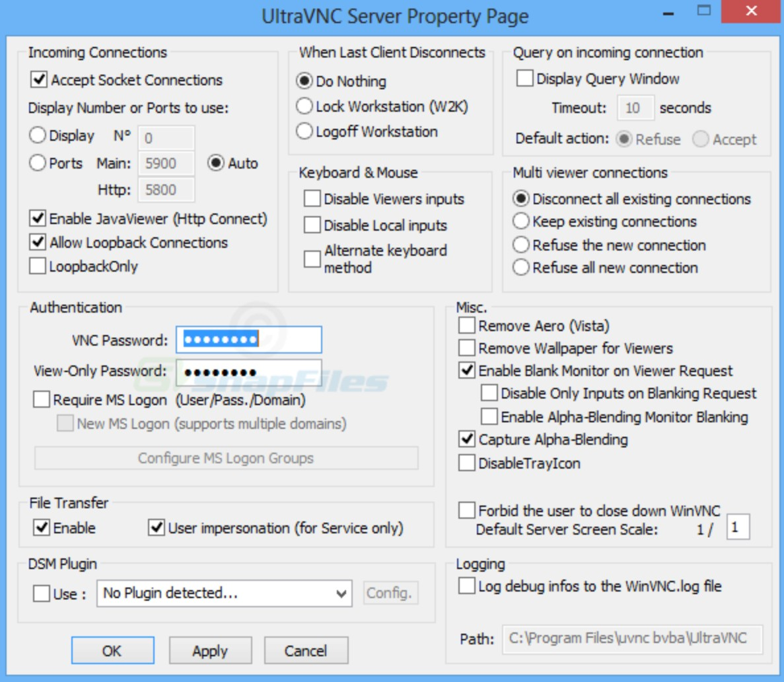The width and height of the screenshot is (784, 682).
Task: Select Logoff Workstation option
Action: click(304, 131)
